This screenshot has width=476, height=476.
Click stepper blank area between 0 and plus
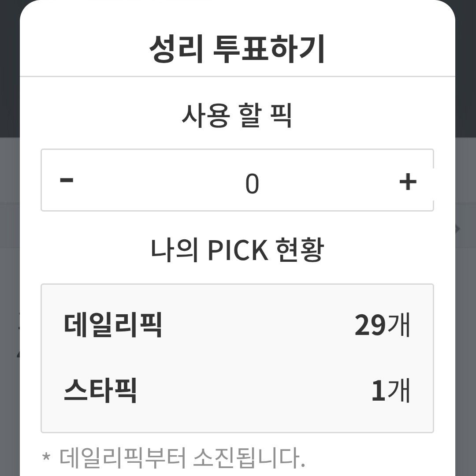click(331, 181)
